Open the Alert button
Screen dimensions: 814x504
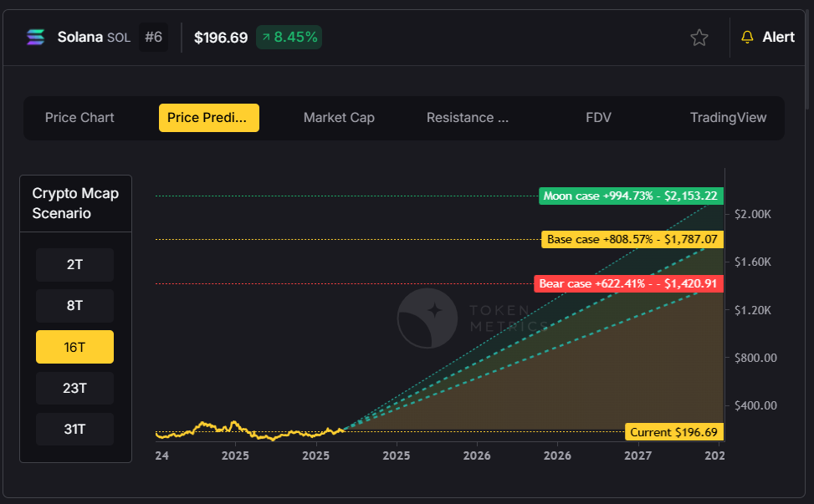(x=768, y=38)
